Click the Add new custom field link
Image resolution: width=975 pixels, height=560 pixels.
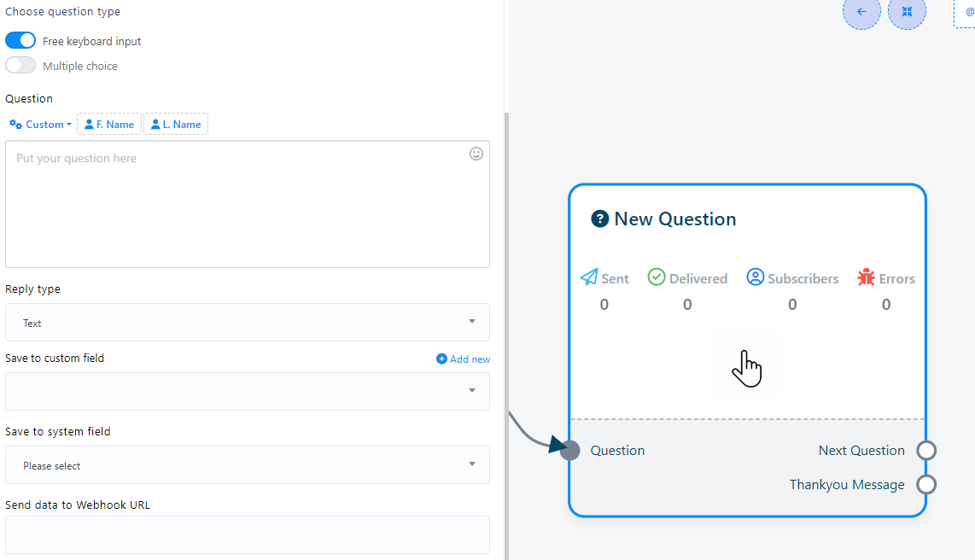pos(464,359)
